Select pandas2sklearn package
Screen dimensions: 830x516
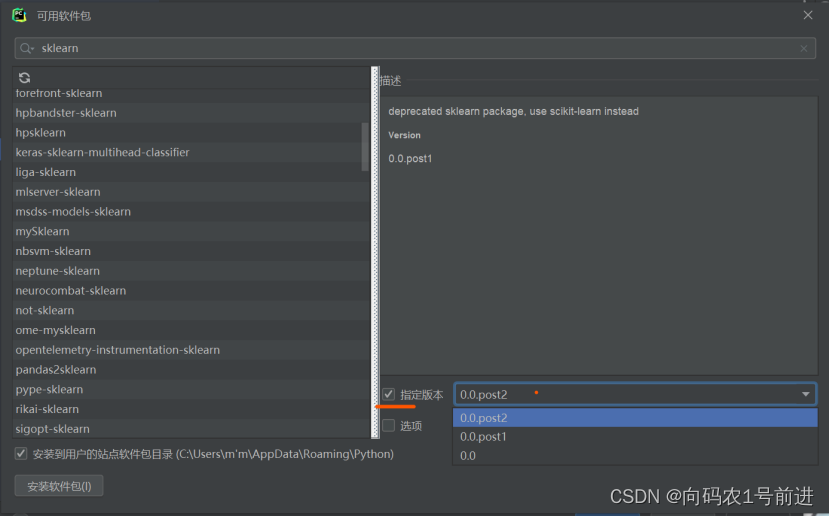(191, 369)
